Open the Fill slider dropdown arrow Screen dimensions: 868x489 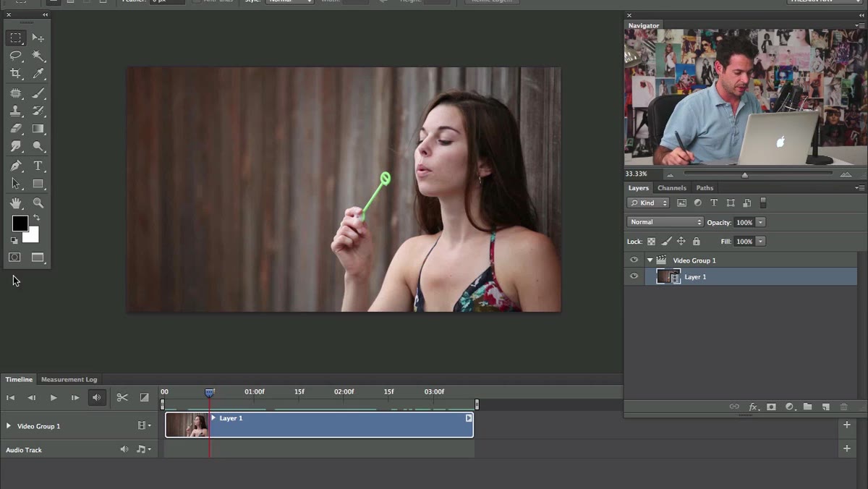click(x=760, y=242)
